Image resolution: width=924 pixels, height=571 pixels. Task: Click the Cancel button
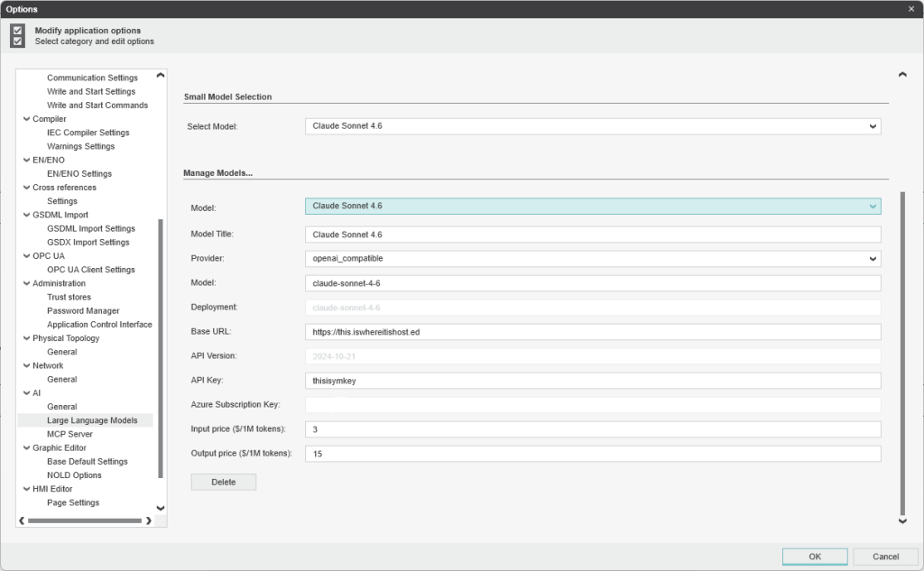886,557
